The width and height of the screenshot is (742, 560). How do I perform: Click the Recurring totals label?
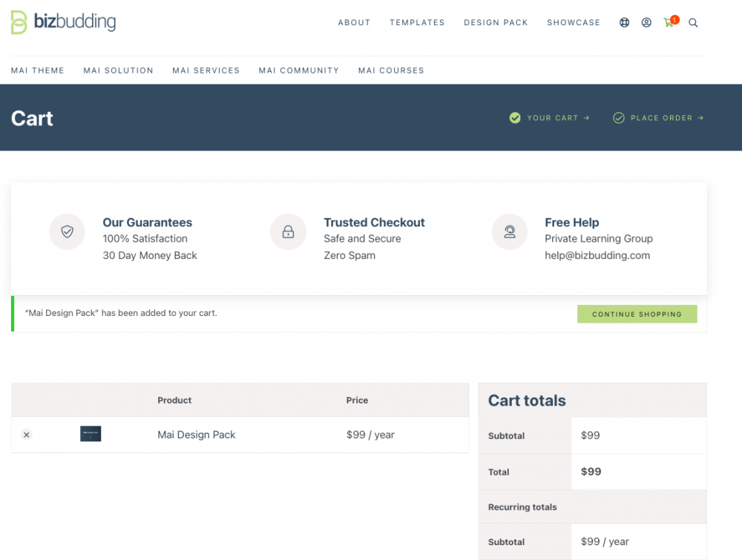[522, 507]
